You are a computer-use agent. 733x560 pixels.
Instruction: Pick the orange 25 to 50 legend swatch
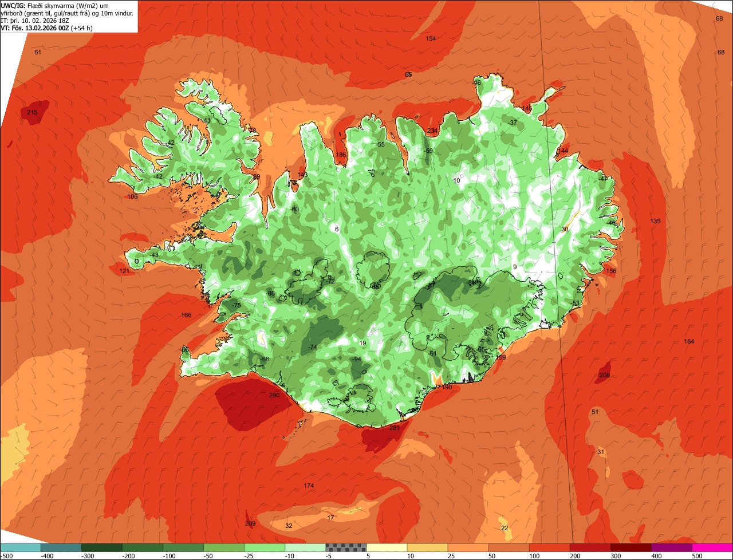point(468,547)
